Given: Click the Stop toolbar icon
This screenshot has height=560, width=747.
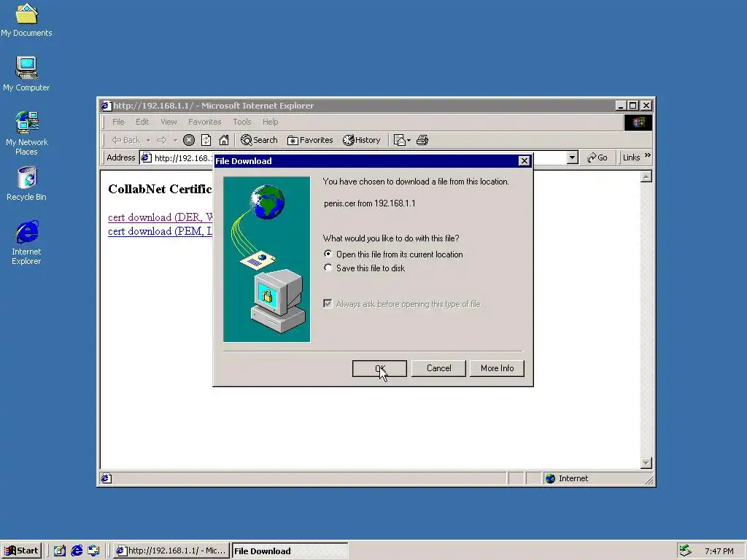Looking at the screenshot, I should pos(189,140).
